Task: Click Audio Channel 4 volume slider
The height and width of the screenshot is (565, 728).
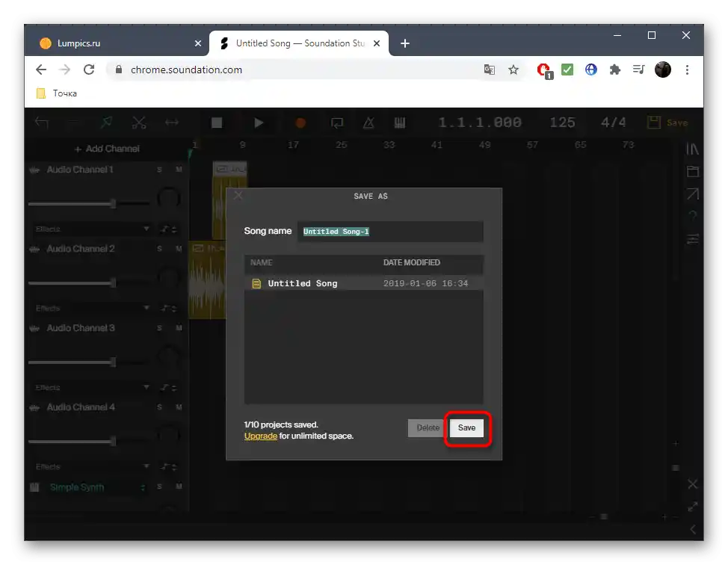Action: 89,441
